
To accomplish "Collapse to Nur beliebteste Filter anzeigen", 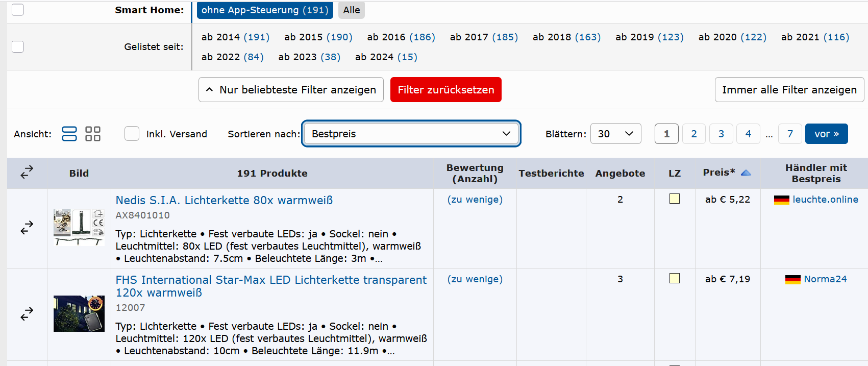I will click(x=291, y=90).
